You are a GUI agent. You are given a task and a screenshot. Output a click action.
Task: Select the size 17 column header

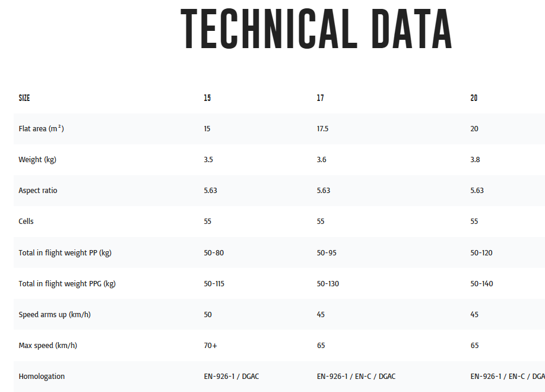pyautogui.click(x=321, y=98)
